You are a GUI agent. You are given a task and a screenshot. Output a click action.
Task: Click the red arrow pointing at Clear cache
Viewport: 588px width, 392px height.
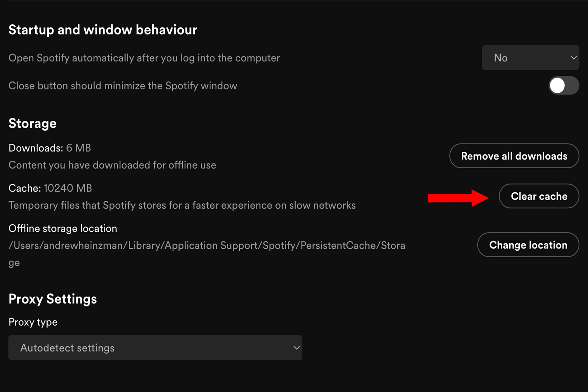[x=458, y=197]
